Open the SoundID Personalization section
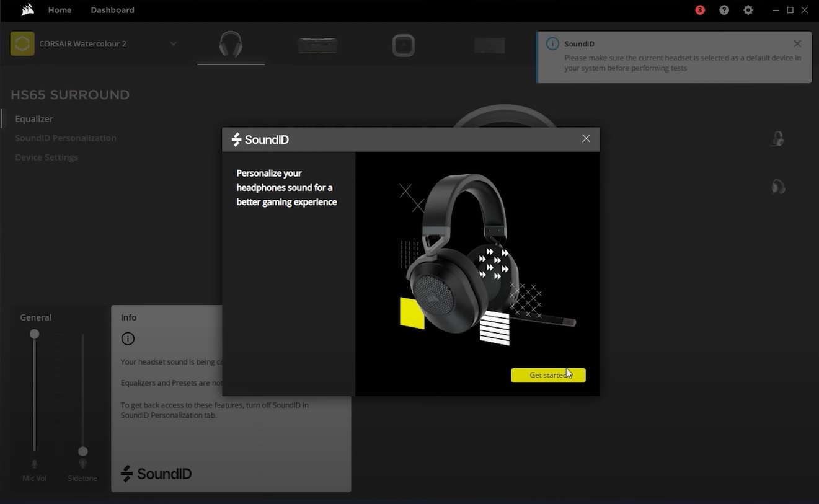Image resolution: width=819 pixels, height=504 pixels. pyautogui.click(x=66, y=138)
